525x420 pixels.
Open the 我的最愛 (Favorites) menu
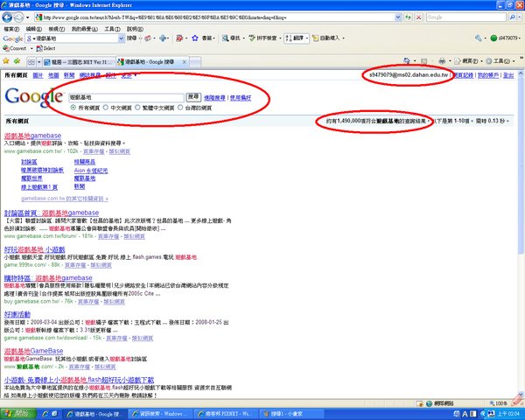point(84,29)
